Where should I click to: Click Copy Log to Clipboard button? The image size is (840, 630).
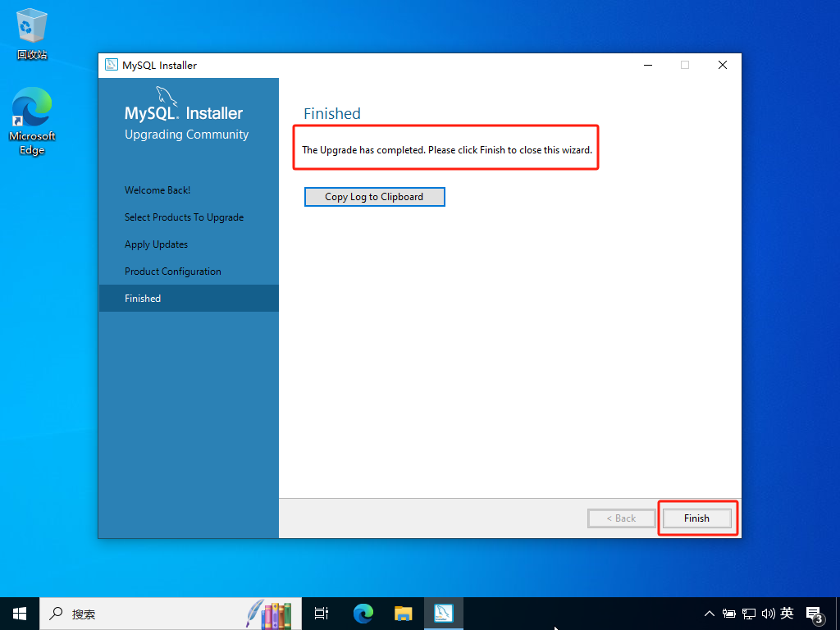(374, 197)
